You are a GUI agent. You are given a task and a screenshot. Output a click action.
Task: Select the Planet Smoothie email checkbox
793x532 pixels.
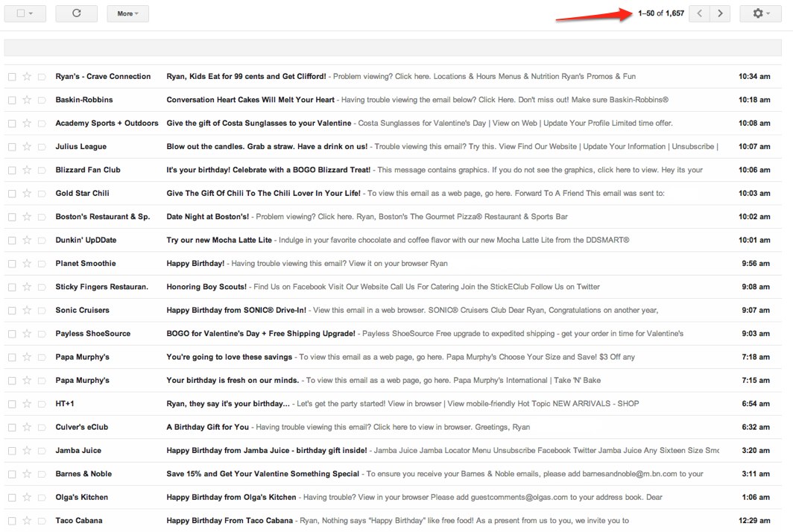(12, 264)
